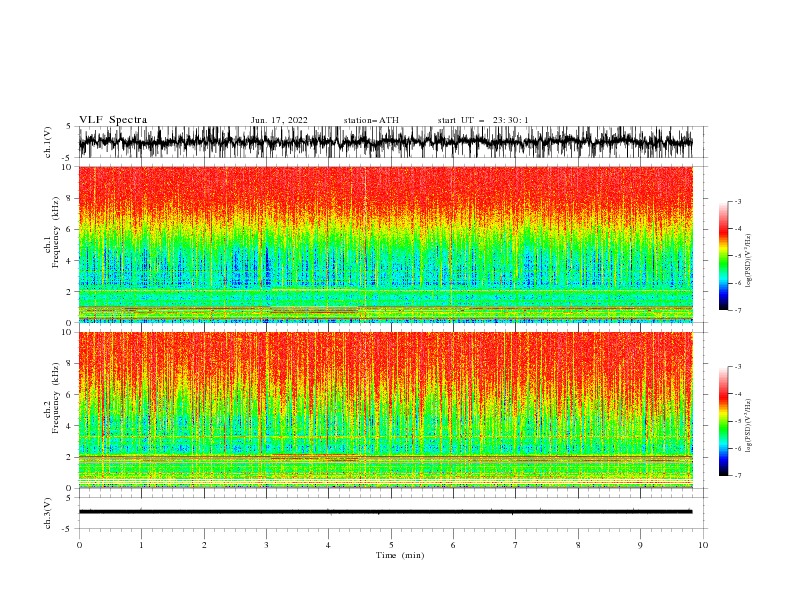Click the date "Jun. 17, 2022"

[279, 120]
